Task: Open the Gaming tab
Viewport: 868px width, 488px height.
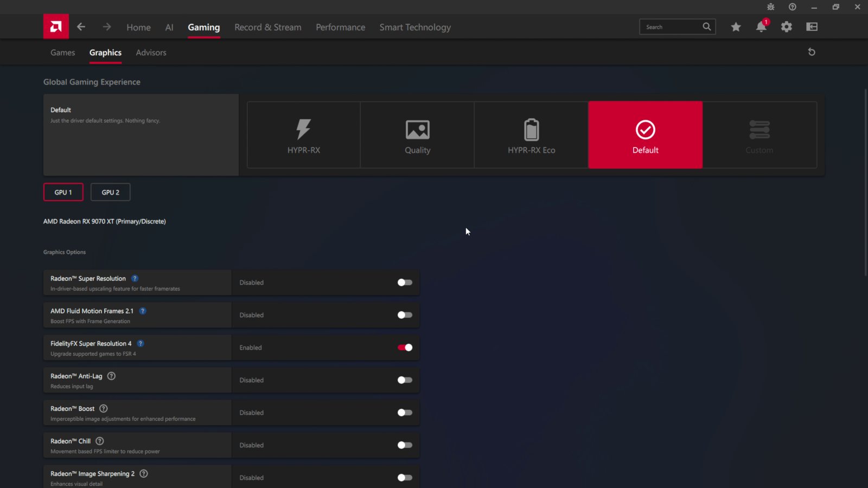Action: tap(204, 27)
